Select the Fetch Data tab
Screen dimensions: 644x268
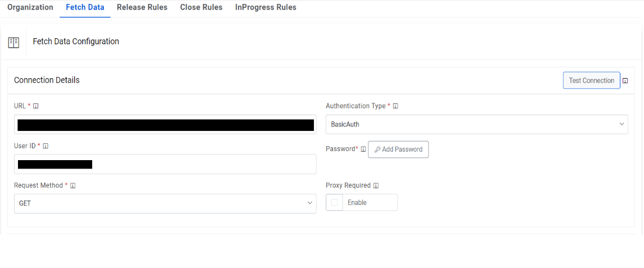(x=85, y=8)
